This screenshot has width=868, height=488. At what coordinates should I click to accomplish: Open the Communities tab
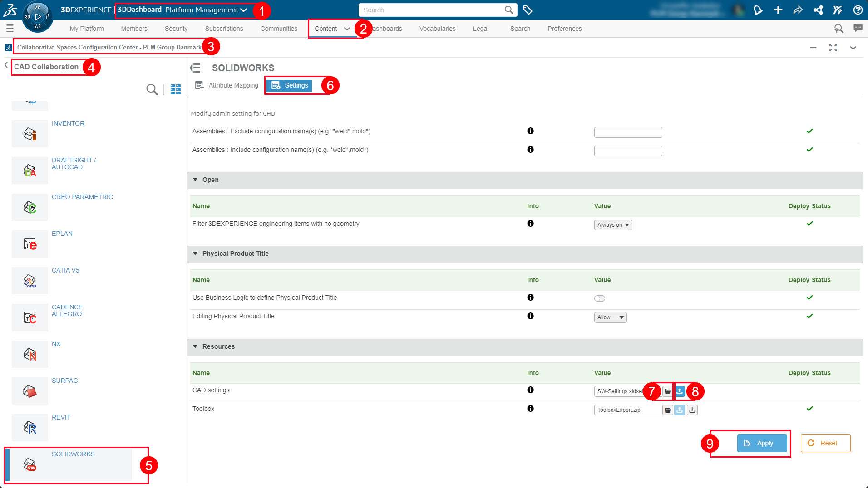tap(279, 29)
